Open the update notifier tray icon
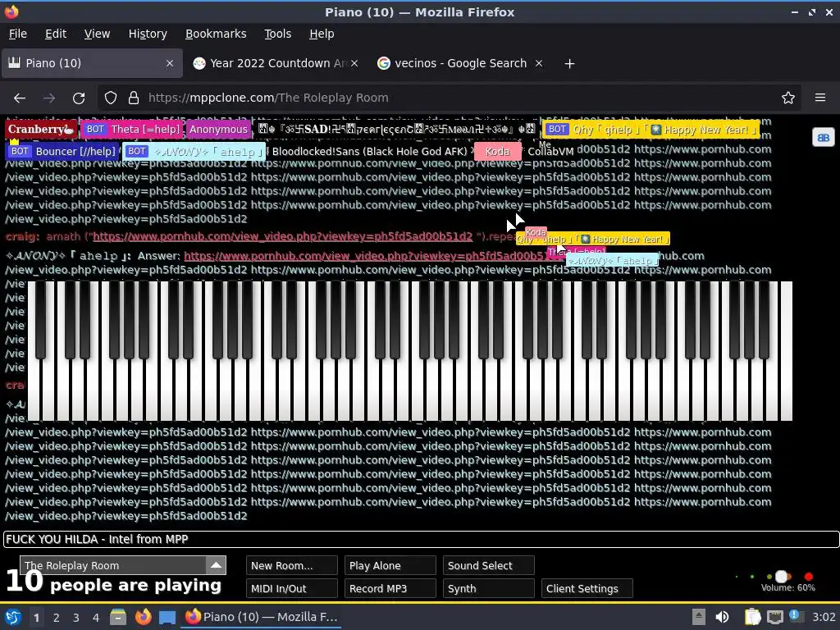 (796, 616)
